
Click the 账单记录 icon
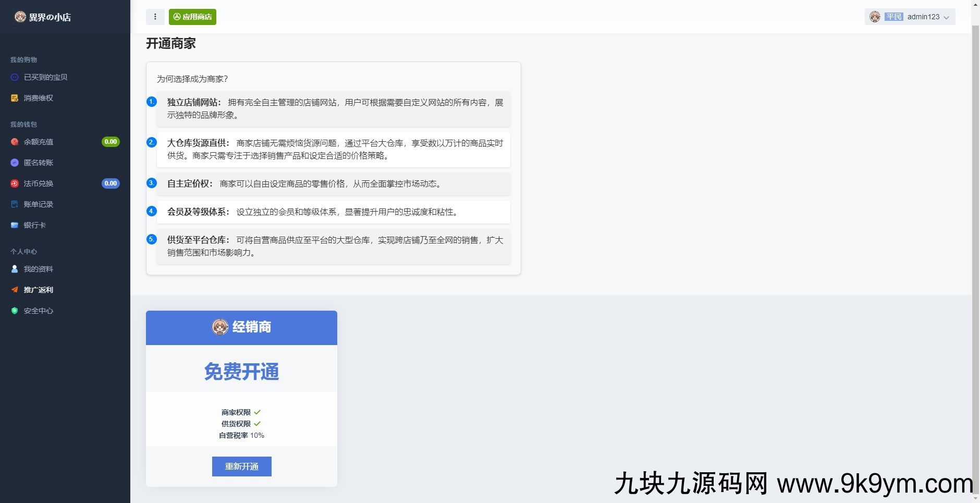point(15,204)
